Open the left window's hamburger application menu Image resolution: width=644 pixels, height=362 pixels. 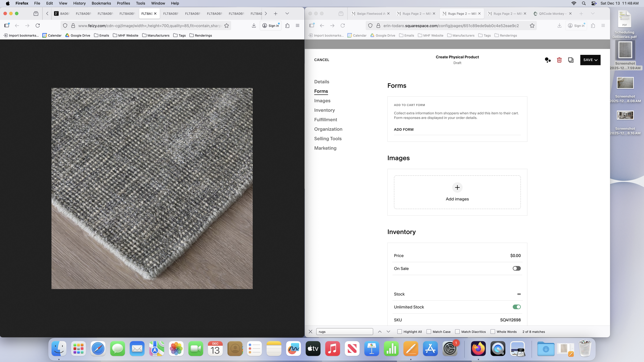pyautogui.click(x=298, y=25)
